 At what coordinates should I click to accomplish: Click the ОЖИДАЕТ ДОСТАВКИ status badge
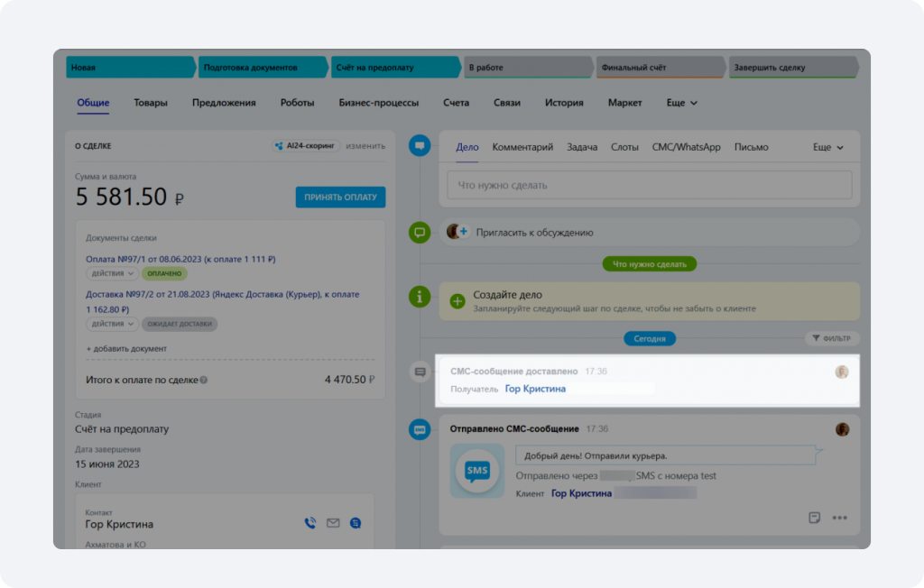tap(180, 324)
